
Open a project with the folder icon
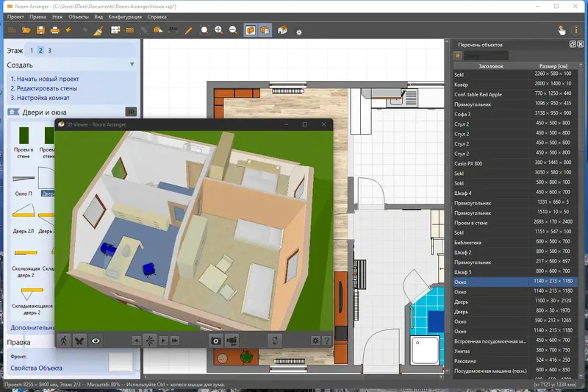tap(26, 30)
